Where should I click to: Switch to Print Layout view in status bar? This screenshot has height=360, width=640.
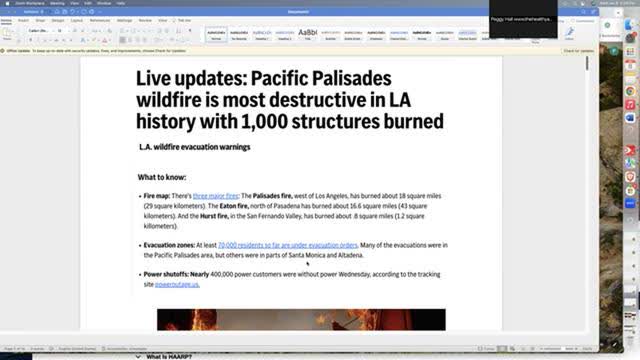[x=502, y=349]
